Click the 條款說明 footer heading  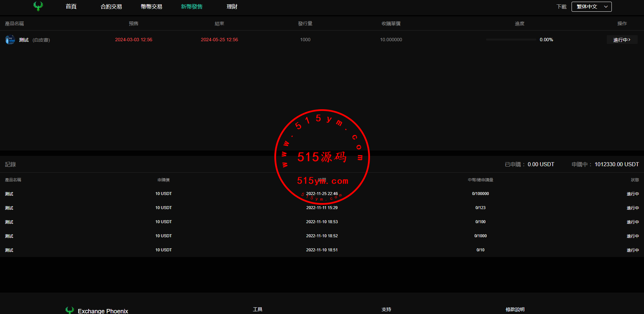pyautogui.click(x=515, y=309)
